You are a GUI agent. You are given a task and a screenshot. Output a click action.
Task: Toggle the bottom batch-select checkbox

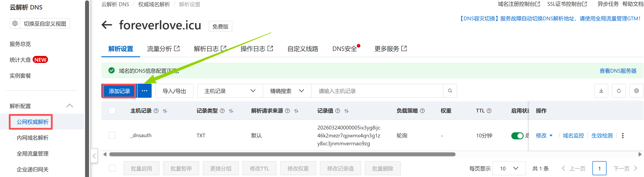coord(112,168)
